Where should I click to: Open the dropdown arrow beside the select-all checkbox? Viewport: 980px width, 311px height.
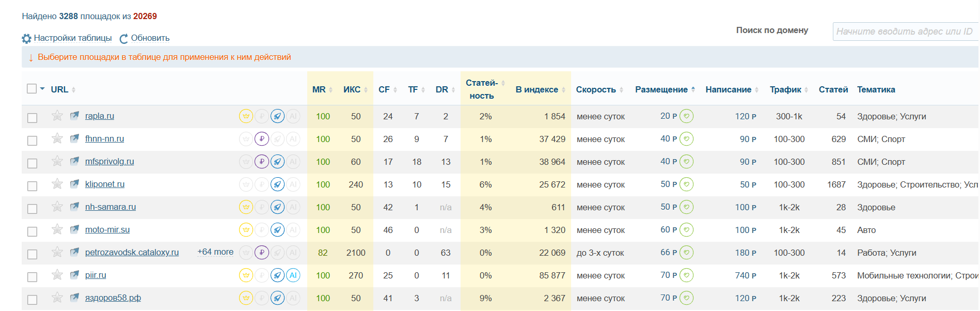coord(42,89)
